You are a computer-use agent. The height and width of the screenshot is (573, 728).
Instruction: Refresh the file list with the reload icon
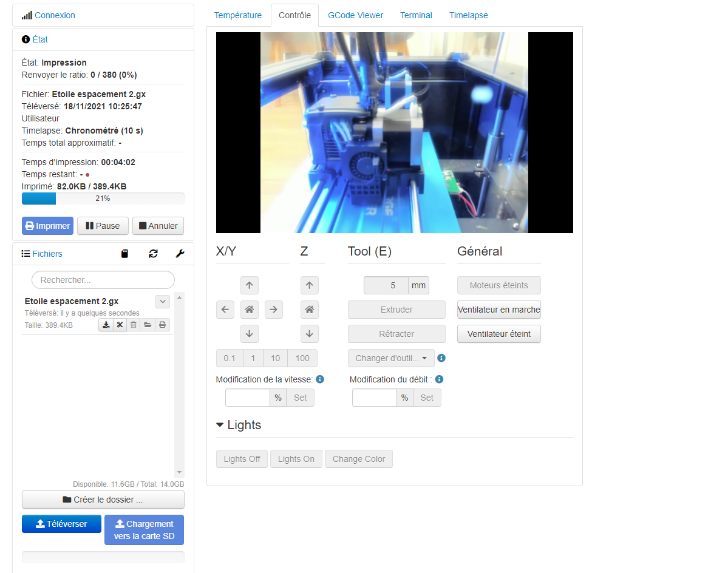pyautogui.click(x=153, y=254)
